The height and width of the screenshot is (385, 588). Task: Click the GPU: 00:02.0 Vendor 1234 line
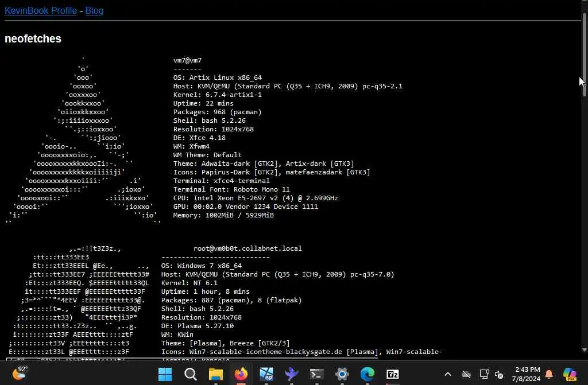(x=246, y=207)
